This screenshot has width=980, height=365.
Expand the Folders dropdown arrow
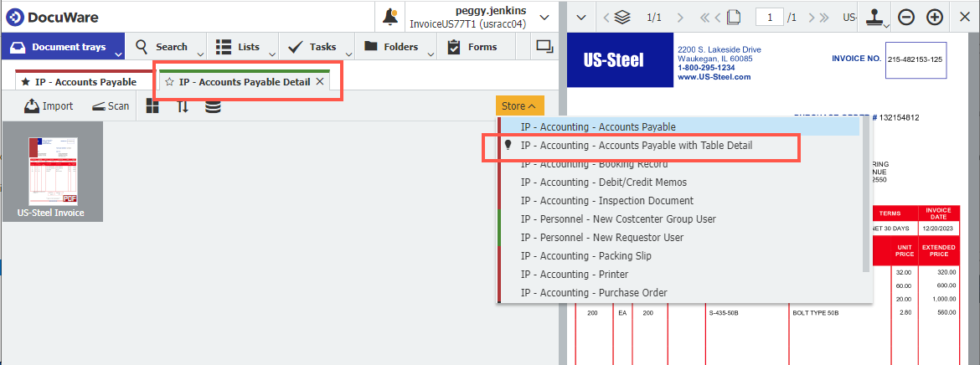(431, 54)
